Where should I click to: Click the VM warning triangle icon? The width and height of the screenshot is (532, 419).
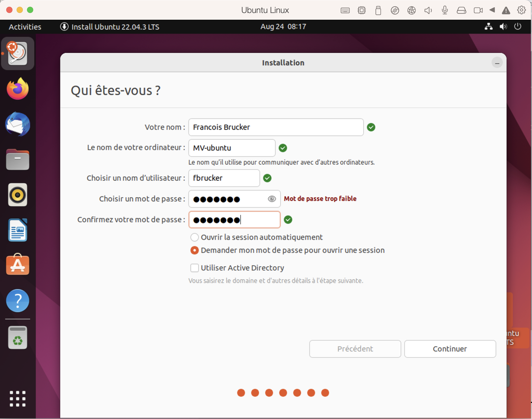click(x=506, y=10)
